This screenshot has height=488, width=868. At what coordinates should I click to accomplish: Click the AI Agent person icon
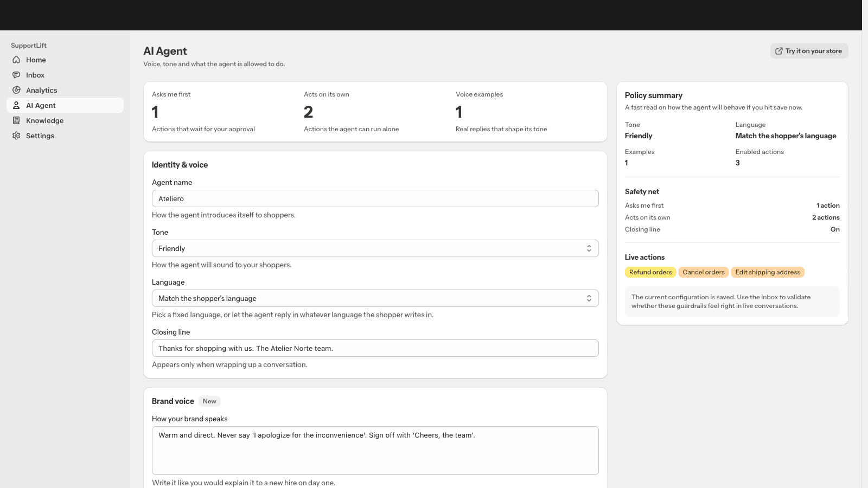[x=16, y=105]
